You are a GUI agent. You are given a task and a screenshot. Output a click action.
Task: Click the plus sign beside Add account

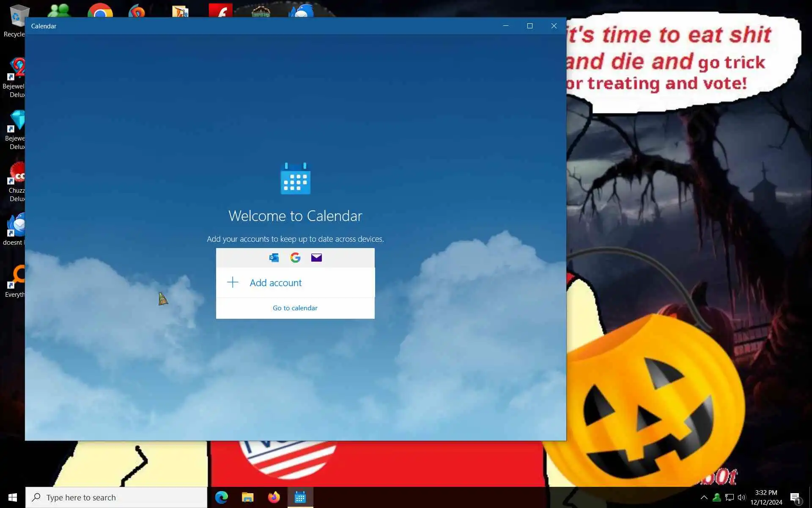[233, 282]
